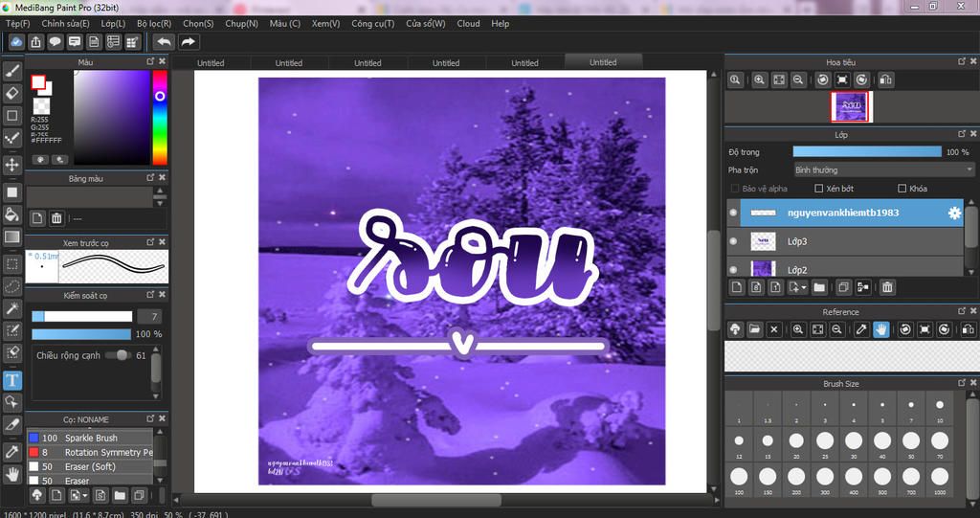Toggle the Khóa lock checkbox
The height and width of the screenshot is (518, 980).
(902, 189)
